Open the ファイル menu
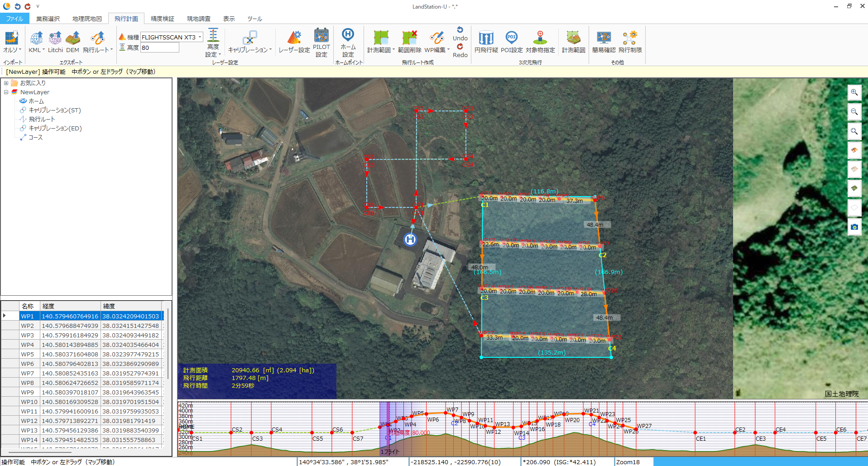The image size is (868, 466). 14,19
